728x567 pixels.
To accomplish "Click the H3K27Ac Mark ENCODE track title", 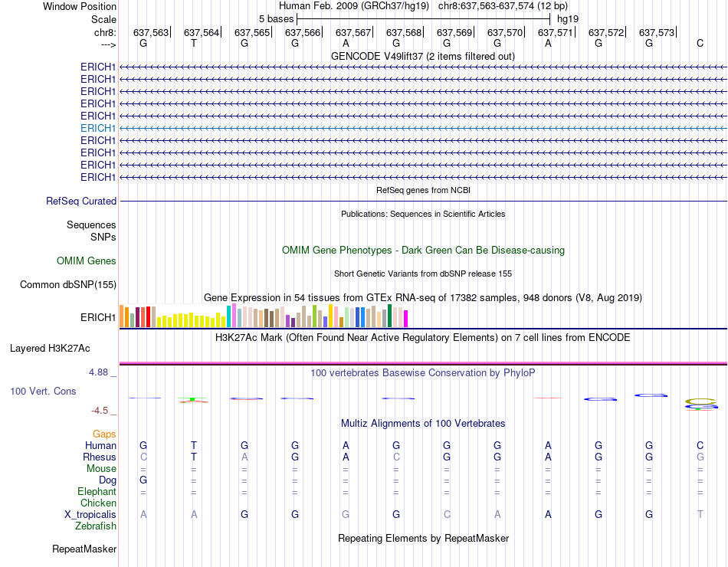I will coord(422,338).
